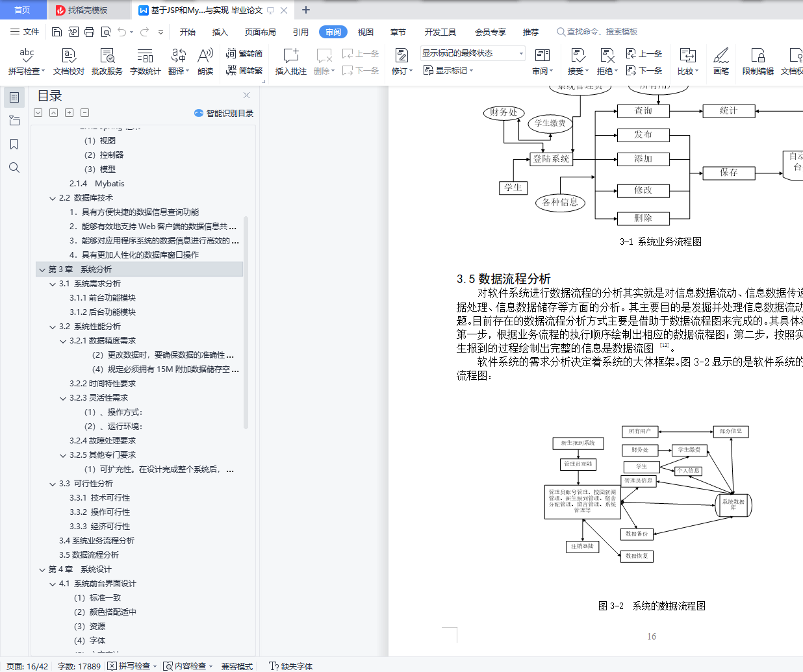Jump to 3.4 系统业务流程分析 in outline
Image resolution: width=803 pixels, height=672 pixels.
point(97,541)
